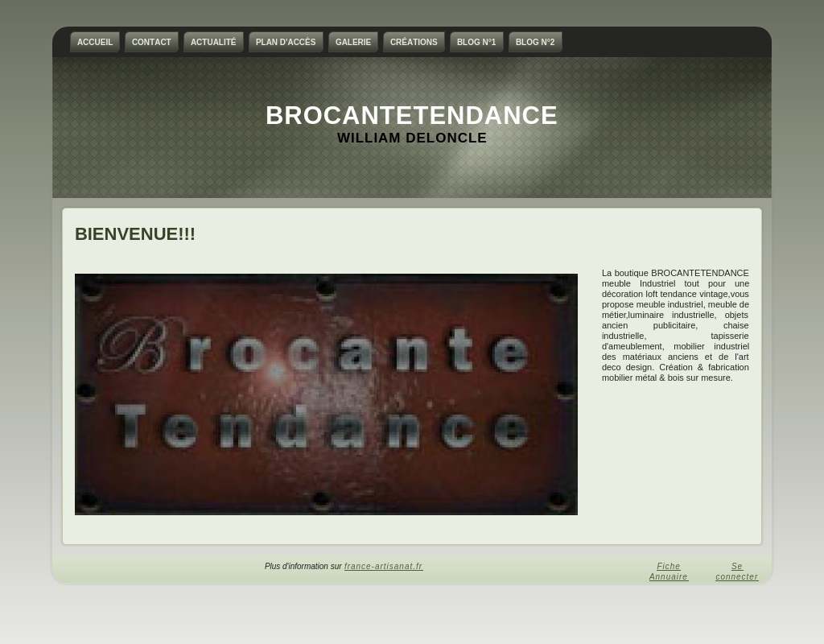Image resolution: width=824 pixels, height=644 pixels.
Task: Follow the france-artisanat.fr link
Action: 384,566
